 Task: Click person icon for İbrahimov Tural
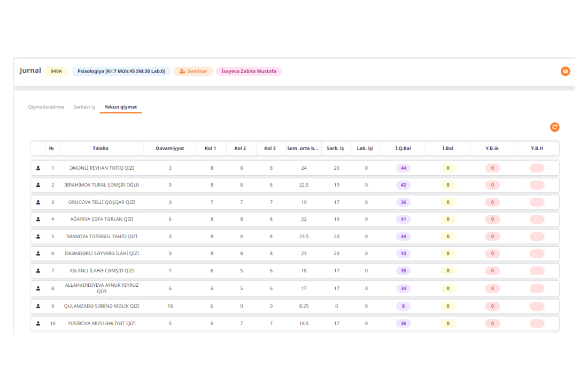(38, 185)
